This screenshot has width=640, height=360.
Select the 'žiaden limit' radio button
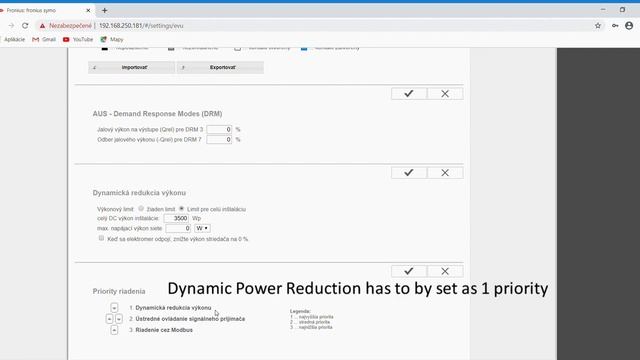click(x=141, y=209)
